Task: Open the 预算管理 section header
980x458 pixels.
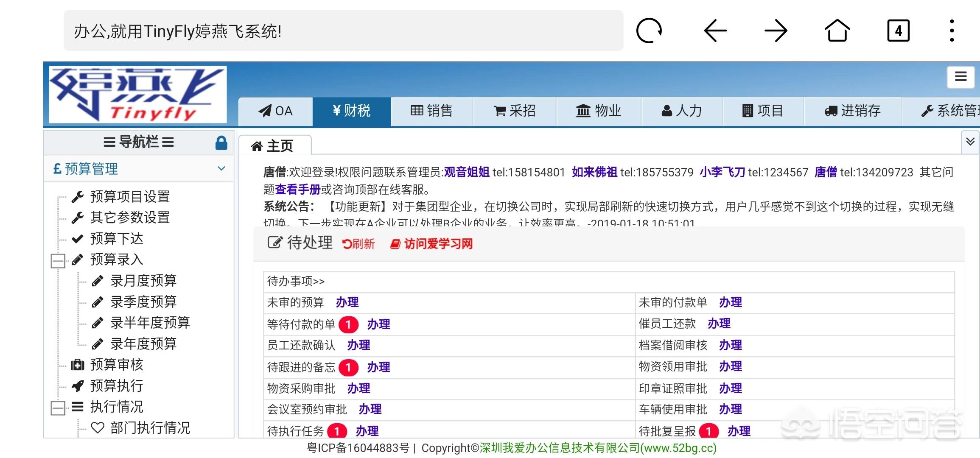Action: click(139, 169)
